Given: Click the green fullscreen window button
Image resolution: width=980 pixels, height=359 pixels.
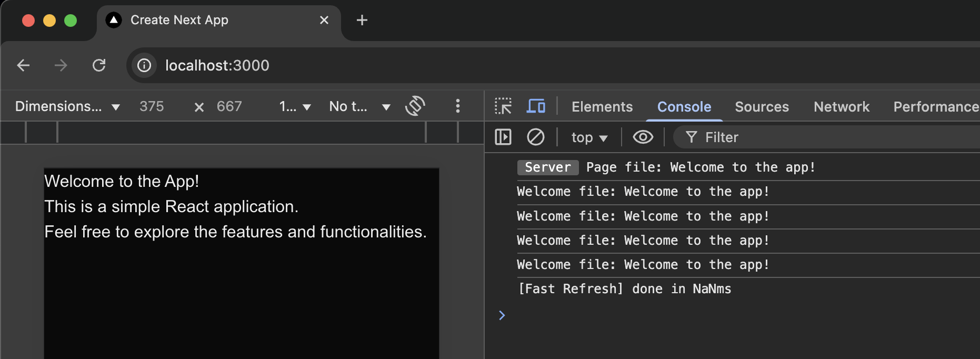Looking at the screenshot, I should 71,21.
